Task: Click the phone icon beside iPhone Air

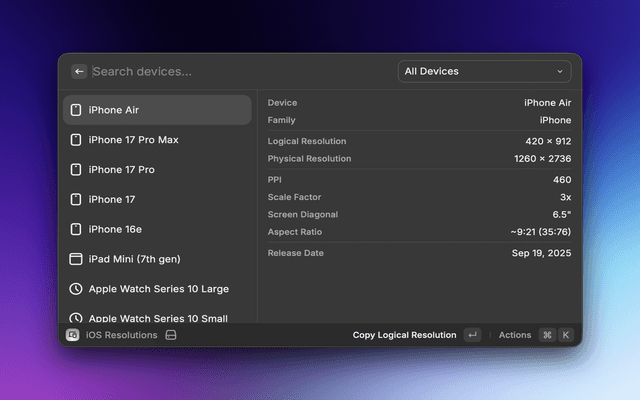Action: click(75, 110)
